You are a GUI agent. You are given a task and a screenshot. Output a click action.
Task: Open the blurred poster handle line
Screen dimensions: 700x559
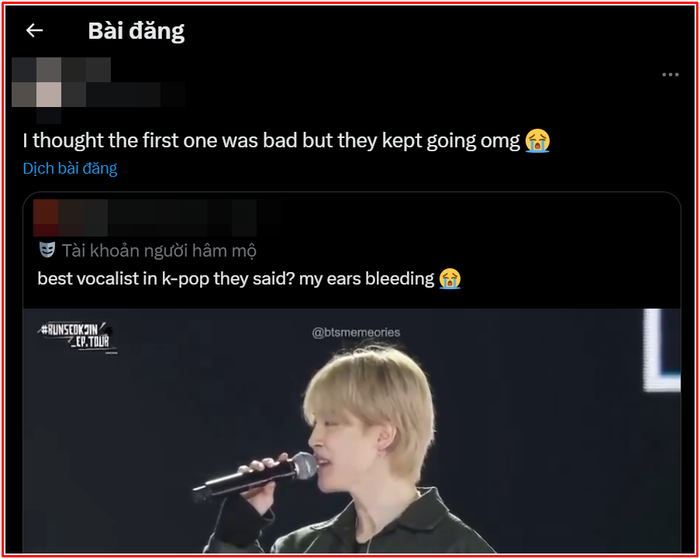click(x=123, y=95)
